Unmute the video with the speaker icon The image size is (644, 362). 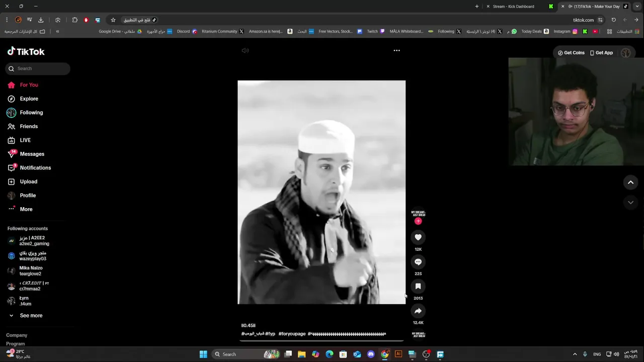pos(245,50)
